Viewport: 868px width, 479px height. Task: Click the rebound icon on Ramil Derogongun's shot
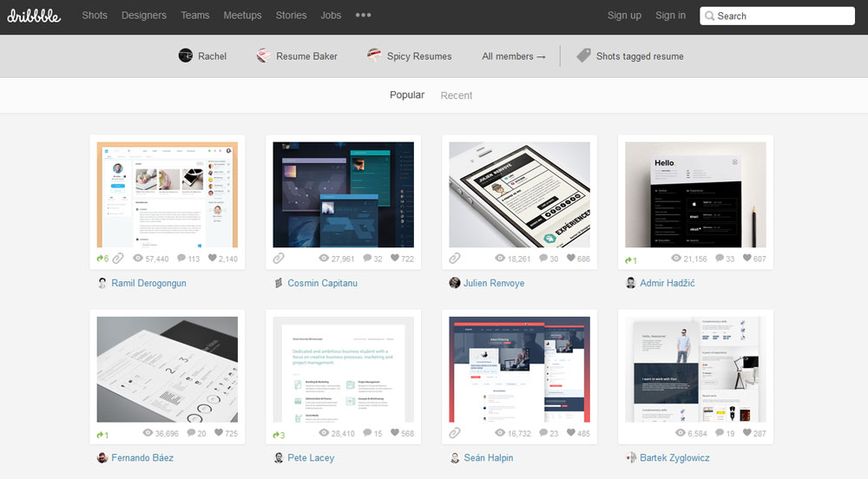click(x=100, y=259)
